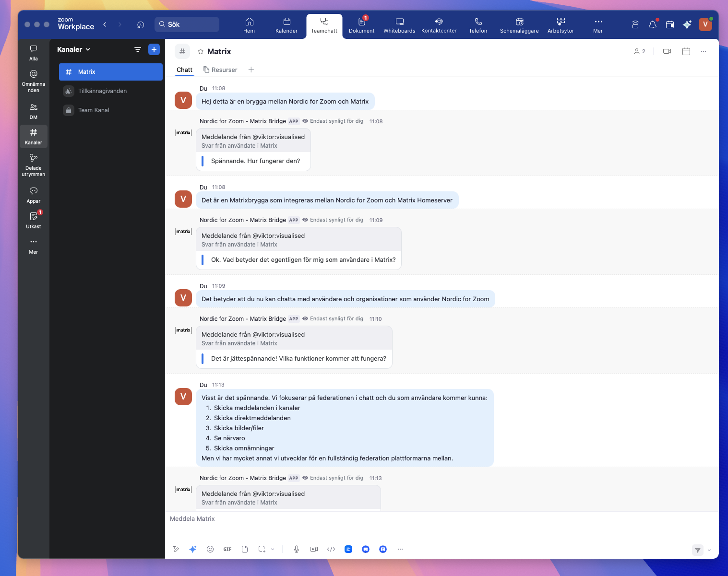The width and height of the screenshot is (728, 576).
Task: Select the Team Kanal channel
Action: [x=94, y=110]
